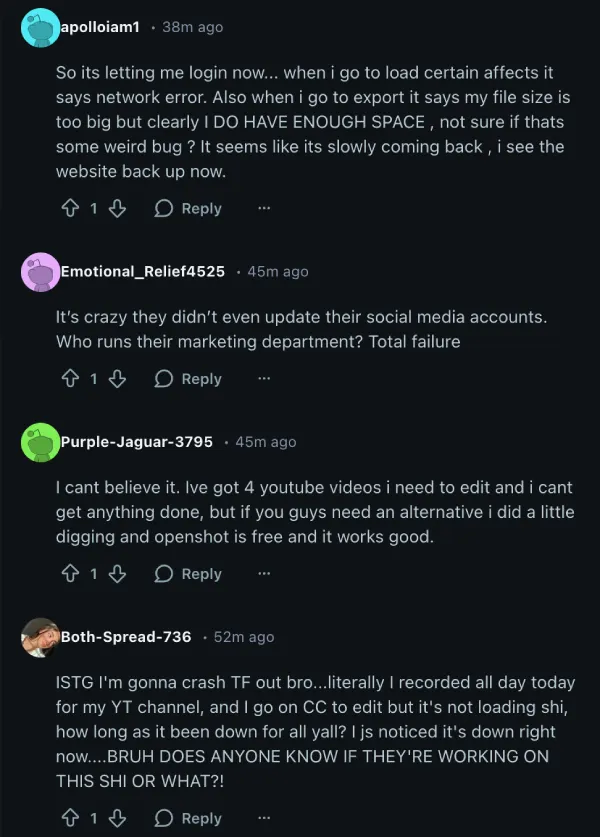Viewport: 600px width, 837px height.
Task: Upvote apolloiam1's comment
Action: [71, 208]
